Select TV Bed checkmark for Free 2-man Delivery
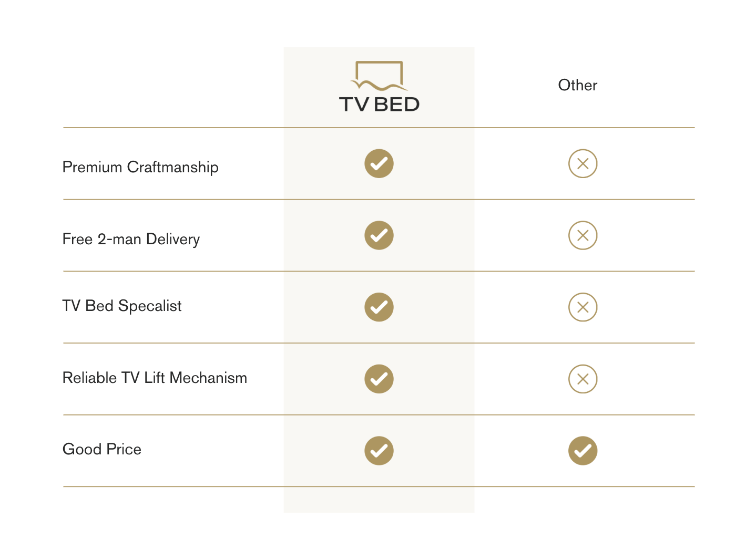This screenshot has height=540, width=756. 379,235
